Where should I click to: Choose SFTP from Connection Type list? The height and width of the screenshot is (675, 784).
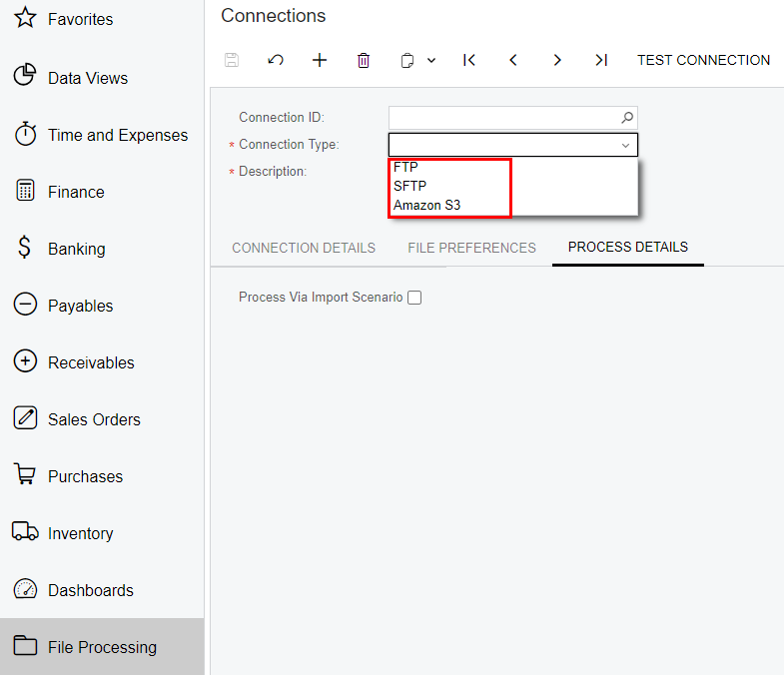pyautogui.click(x=410, y=186)
